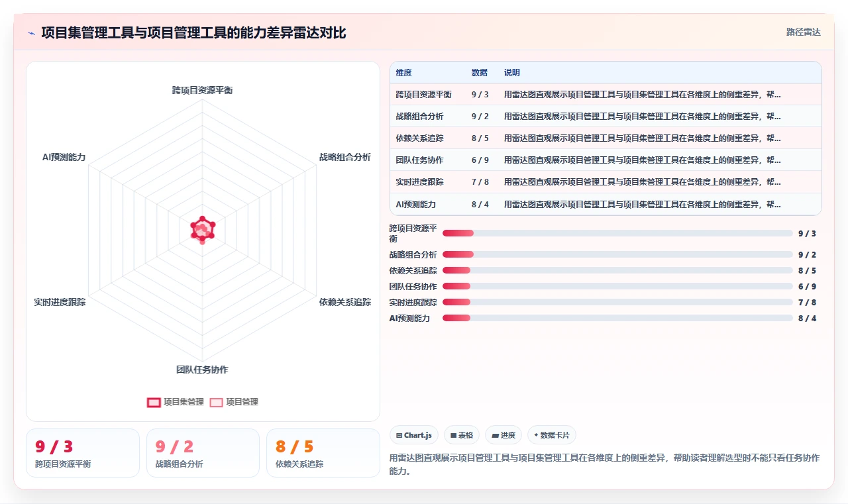The width and height of the screenshot is (848, 504).
Task: Select the Chart.js chip
Action: point(414,435)
